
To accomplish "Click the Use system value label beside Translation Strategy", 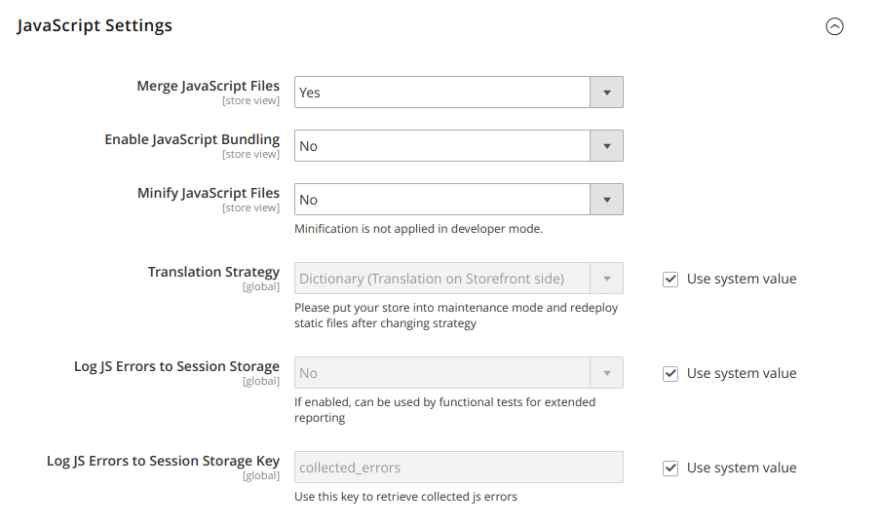I will point(741,279).
